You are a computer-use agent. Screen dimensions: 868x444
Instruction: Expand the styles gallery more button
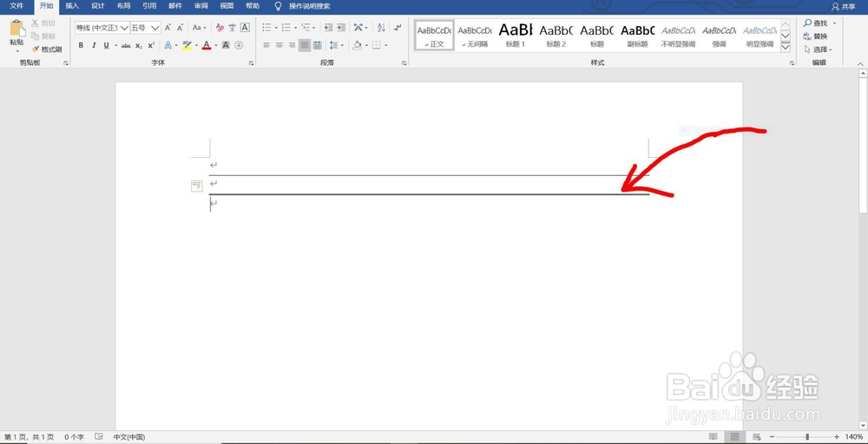point(785,48)
